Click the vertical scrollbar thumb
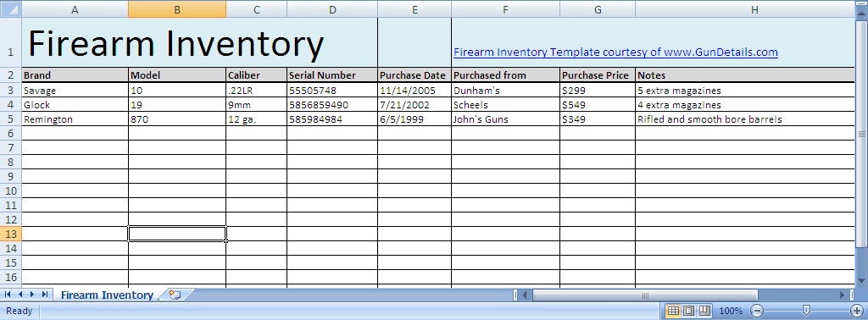 (x=861, y=134)
